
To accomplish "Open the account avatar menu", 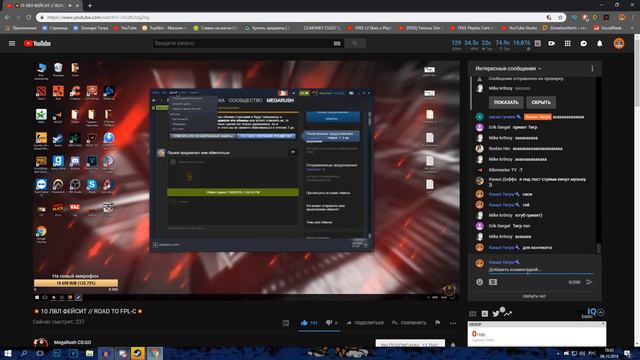I will [619, 43].
